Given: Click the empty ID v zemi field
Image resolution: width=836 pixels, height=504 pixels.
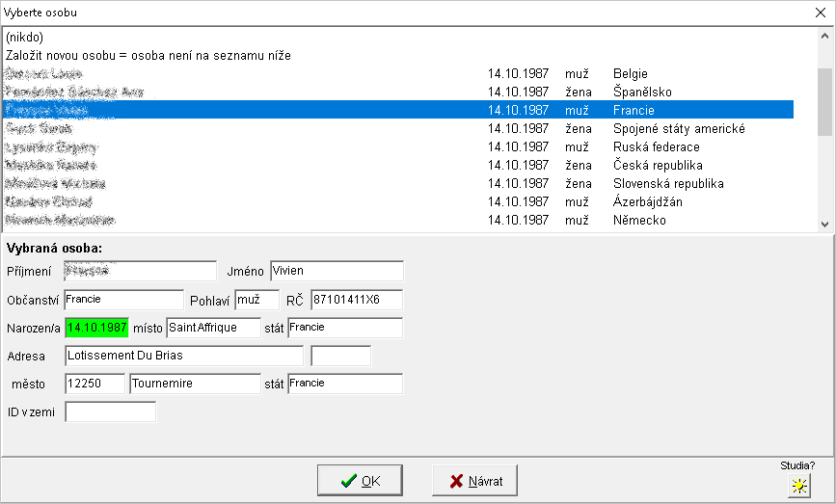Looking at the screenshot, I should tap(110, 412).
